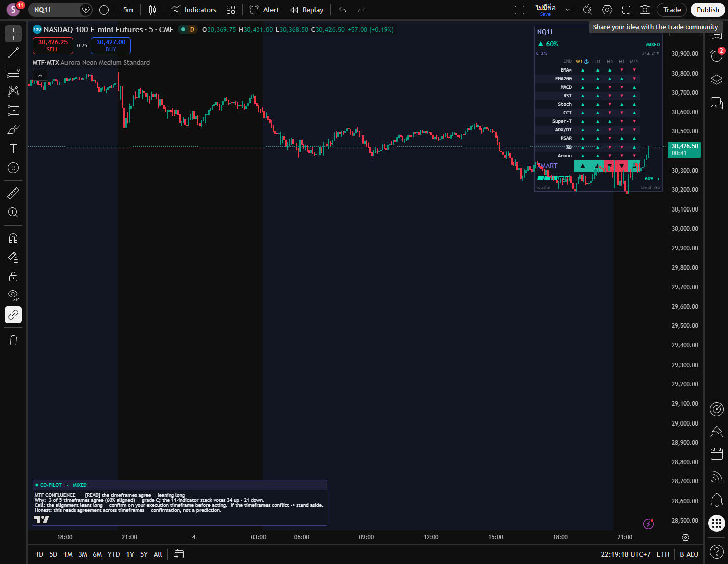Screen dimensions: 728x564
Task: Take a chart snapshot with camera icon
Action: [x=644, y=10]
